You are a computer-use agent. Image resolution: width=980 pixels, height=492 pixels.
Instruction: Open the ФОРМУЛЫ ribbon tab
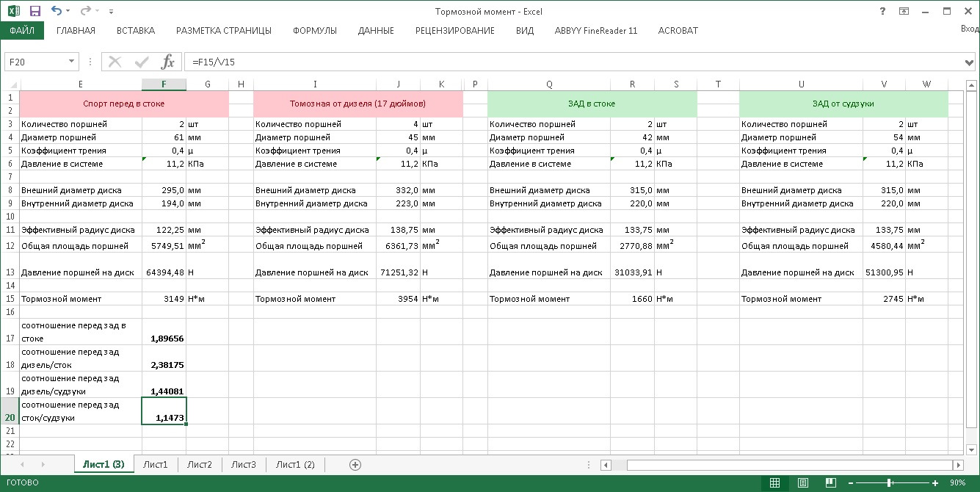tap(314, 31)
